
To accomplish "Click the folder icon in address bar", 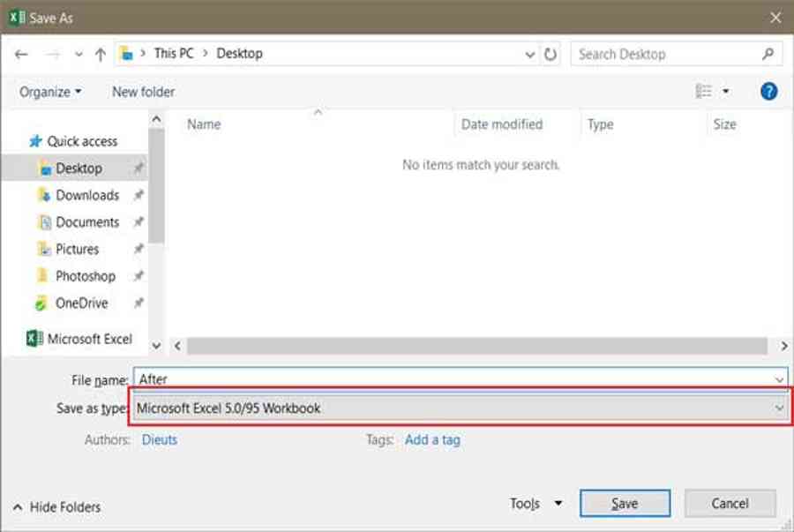I will (126, 54).
